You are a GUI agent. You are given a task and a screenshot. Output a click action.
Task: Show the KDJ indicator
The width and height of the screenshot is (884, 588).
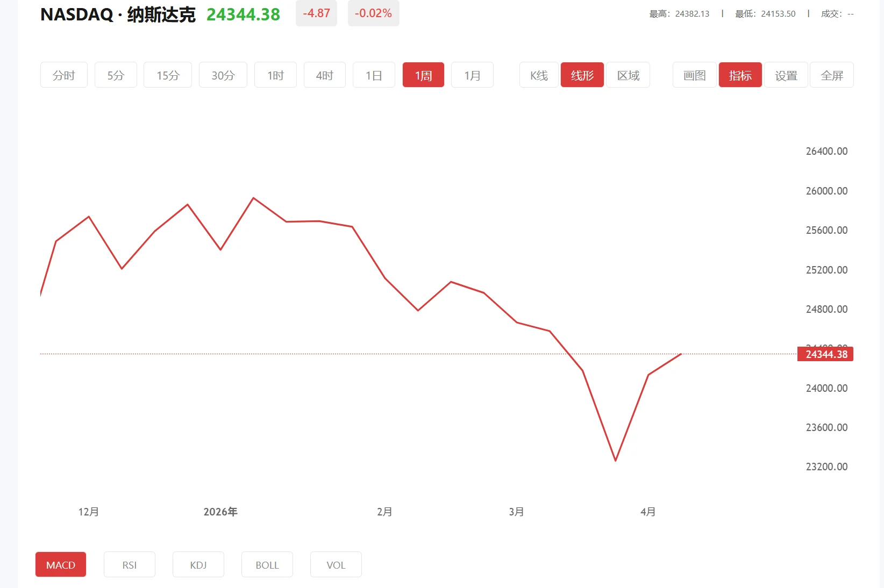click(x=198, y=564)
